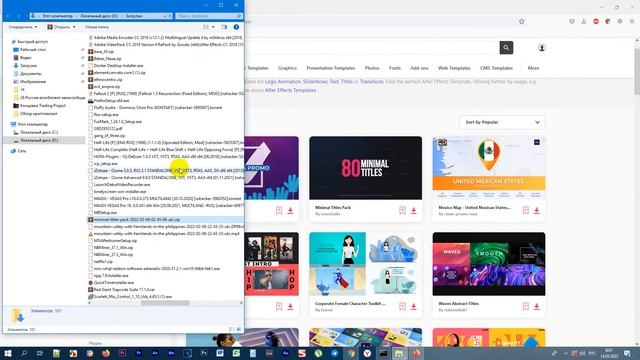
Task: Select the FirefoxSetup exe file
Action: pos(111,100)
